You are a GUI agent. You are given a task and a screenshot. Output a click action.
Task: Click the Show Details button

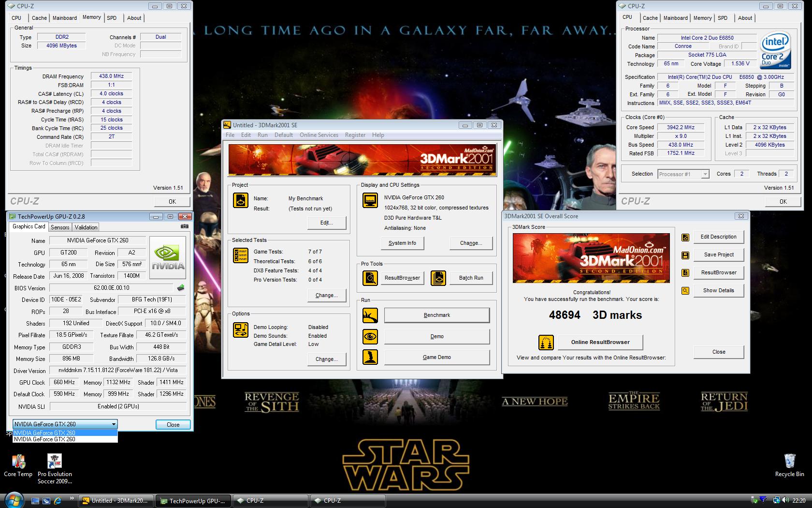point(718,291)
